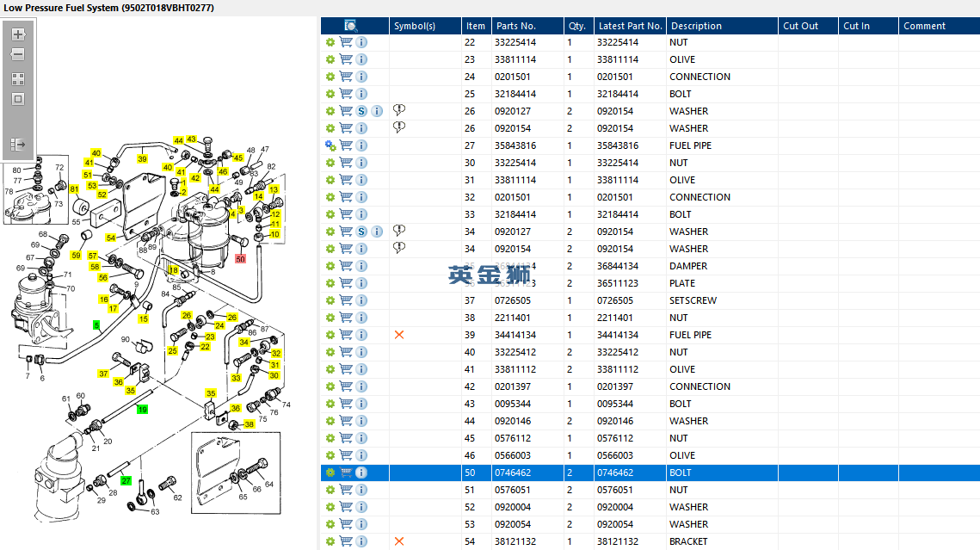Select part number 35843816 in Parts No. column
980x550 pixels.
pyautogui.click(x=515, y=145)
